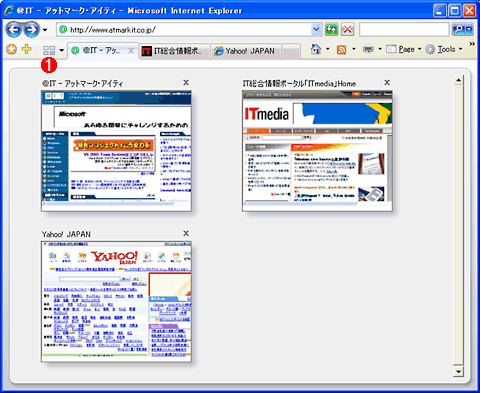This screenshot has width=480, height=393.
Task: Click the Add to Favorites plus icon
Action: (26, 50)
